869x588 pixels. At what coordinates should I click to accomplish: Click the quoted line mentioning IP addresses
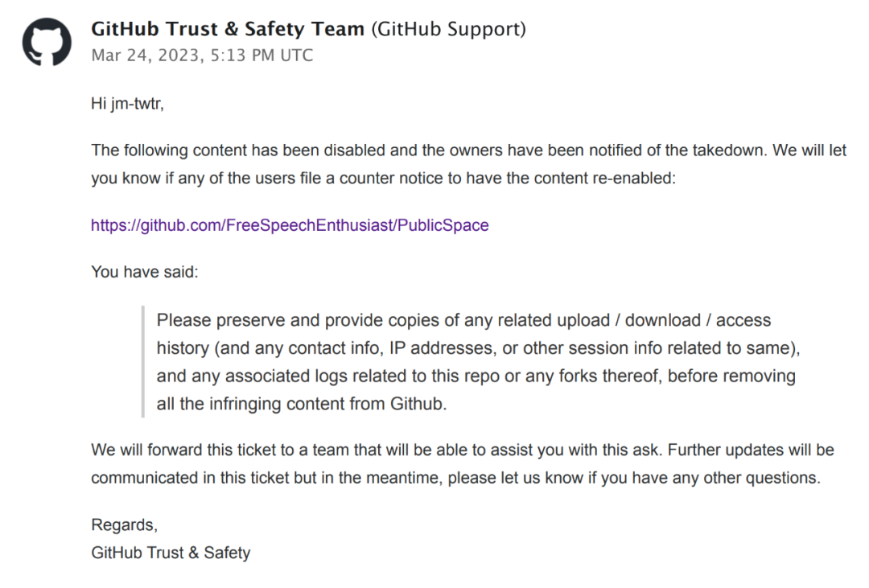click(478, 348)
